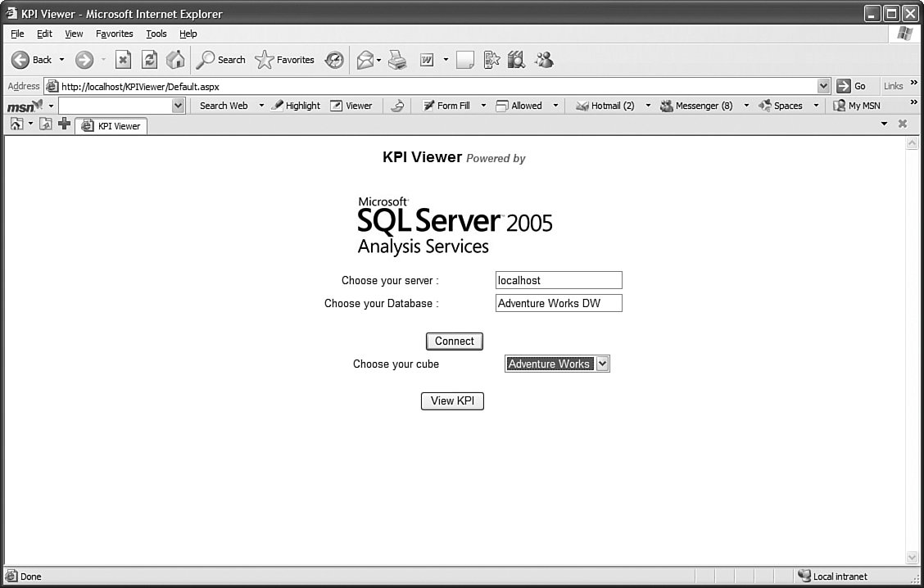
Task: Open the Viewer toolbar button
Action: 351,106
